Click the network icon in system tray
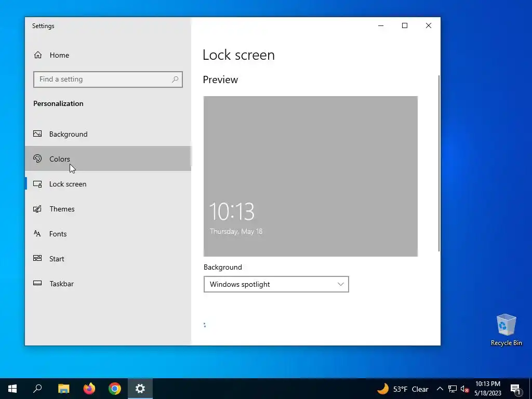The image size is (532, 399). coord(453,389)
